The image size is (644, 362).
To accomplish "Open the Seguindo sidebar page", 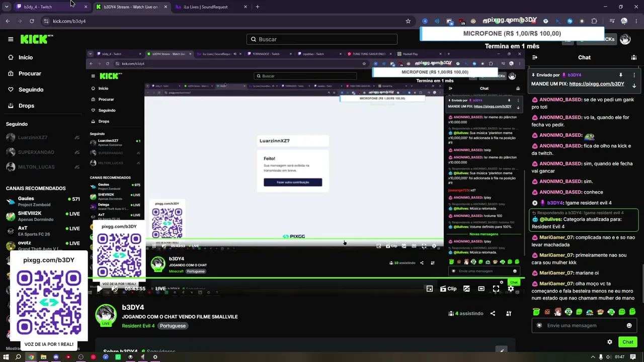I will 31,89.
